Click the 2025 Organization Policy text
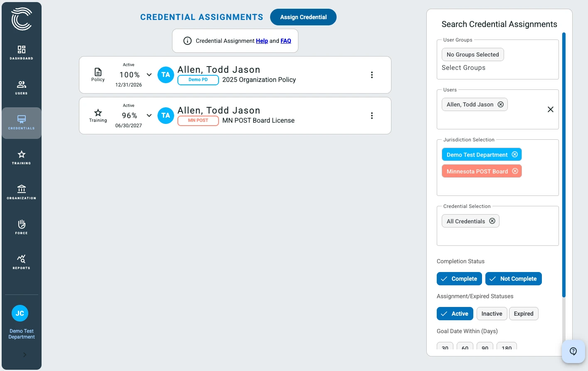 (259, 80)
